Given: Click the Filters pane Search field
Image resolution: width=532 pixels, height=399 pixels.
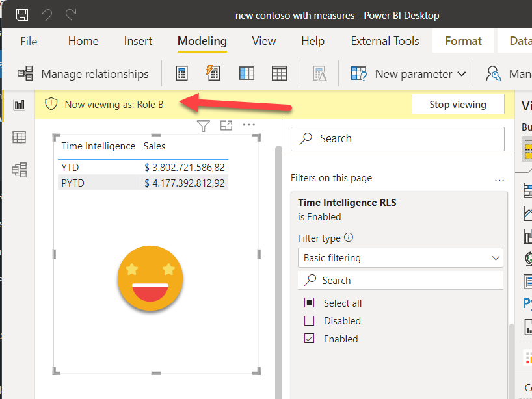Looking at the screenshot, I should point(397,138).
